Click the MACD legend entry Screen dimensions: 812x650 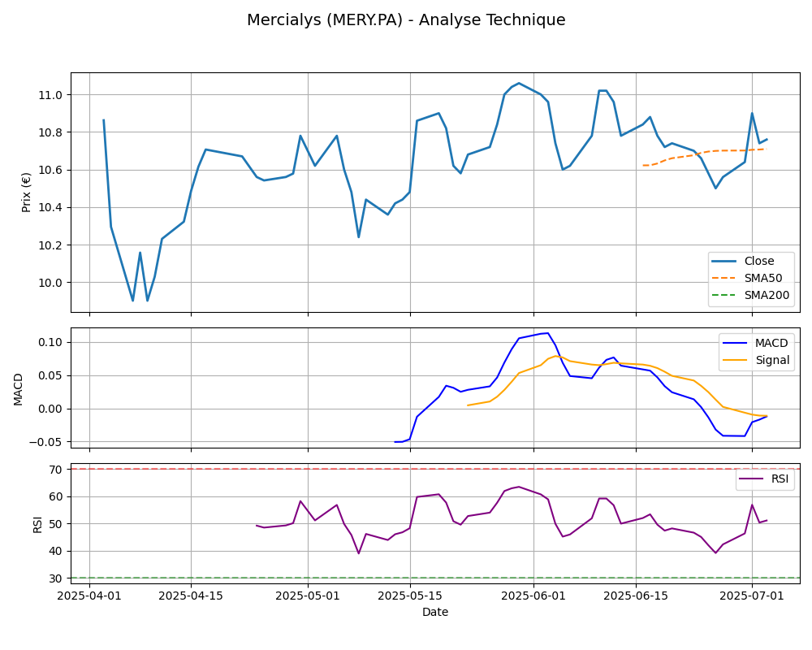[x=755, y=343]
